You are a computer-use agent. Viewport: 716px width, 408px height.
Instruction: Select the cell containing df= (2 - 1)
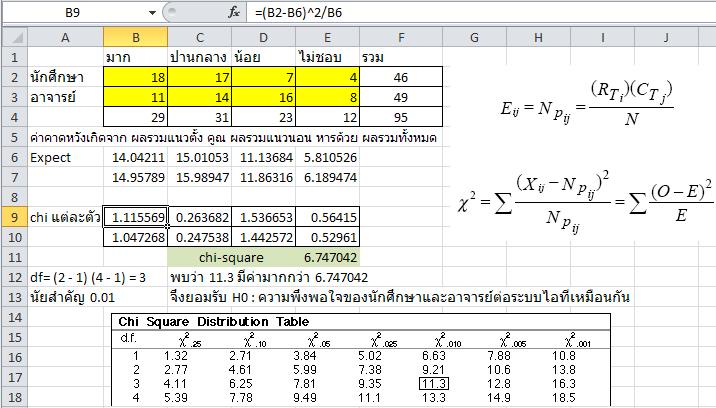click(80, 277)
